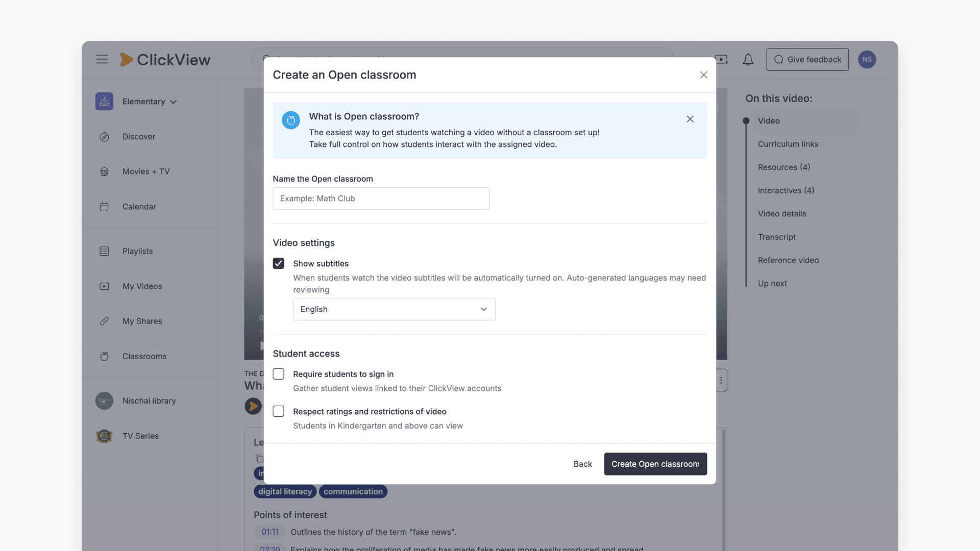Go to Playlists in sidebar
The image size is (980, 551).
137,251
